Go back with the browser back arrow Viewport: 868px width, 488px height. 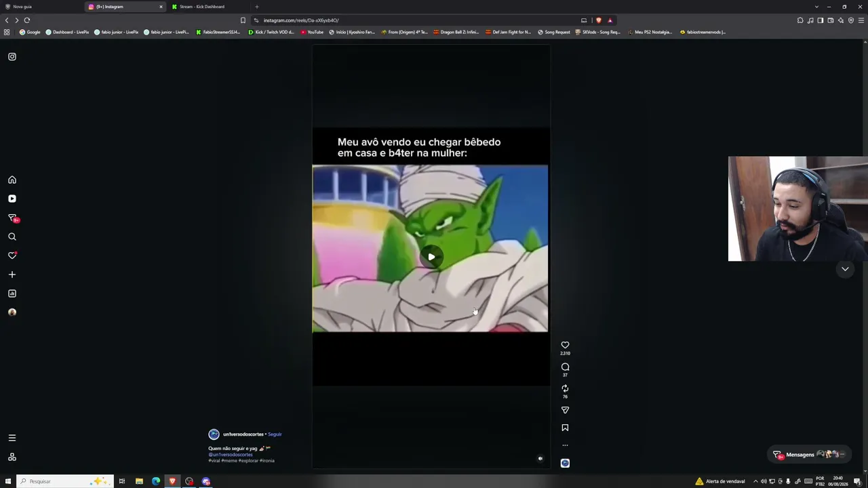7,20
